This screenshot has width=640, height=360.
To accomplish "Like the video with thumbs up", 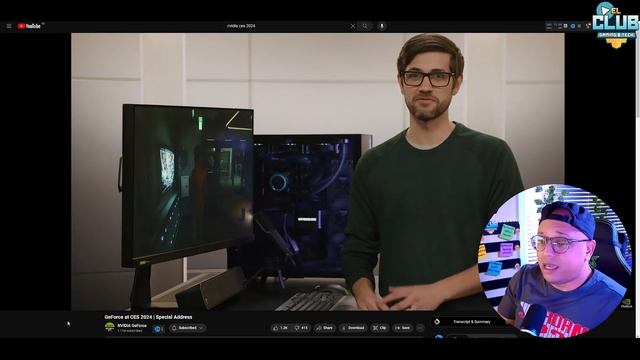I will click(x=281, y=328).
